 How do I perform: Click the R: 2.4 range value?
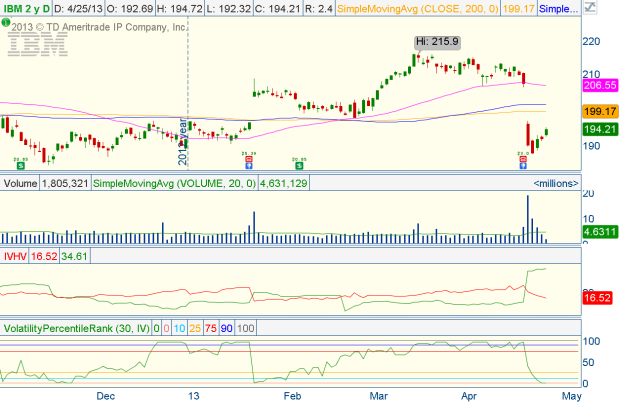pos(318,8)
